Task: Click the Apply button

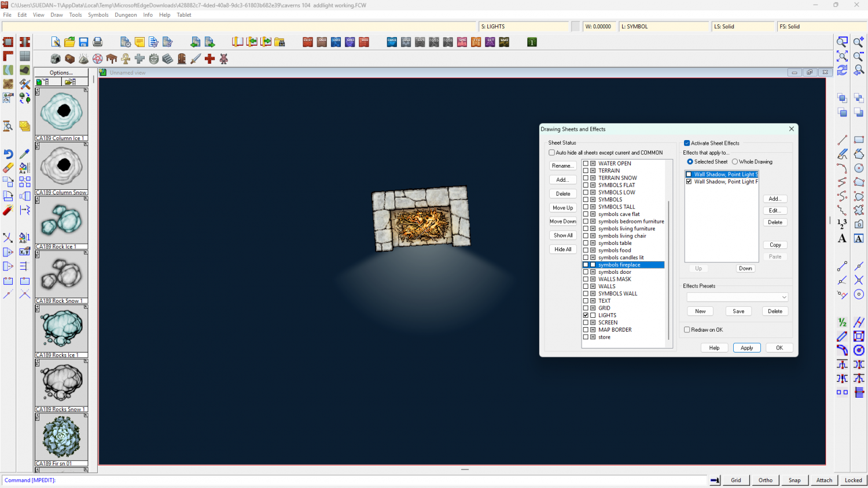Action: click(746, 348)
